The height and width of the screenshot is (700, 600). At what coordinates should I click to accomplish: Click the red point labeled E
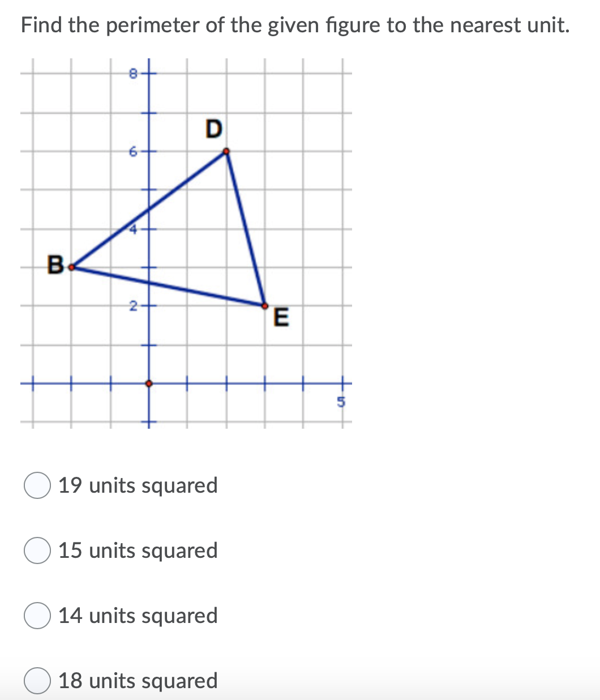[264, 306]
